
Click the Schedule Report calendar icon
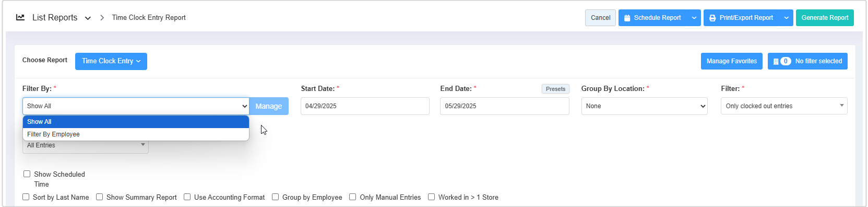[627, 18]
